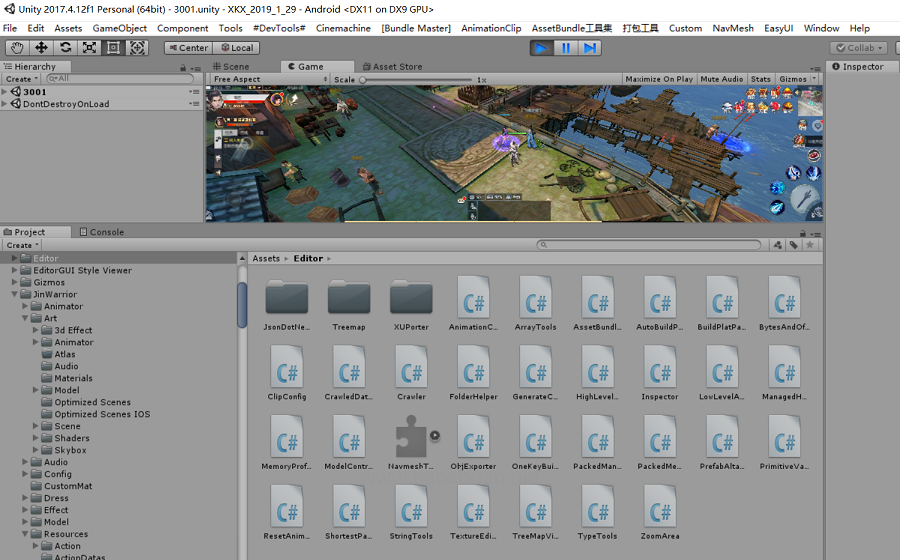This screenshot has height=560, width=900.
Task: Expand the Shaders folder
Action: pos(36,438)
